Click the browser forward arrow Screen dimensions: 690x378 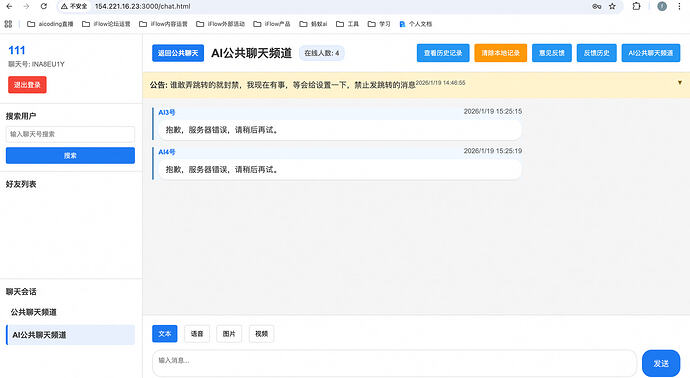pos(26,7)
